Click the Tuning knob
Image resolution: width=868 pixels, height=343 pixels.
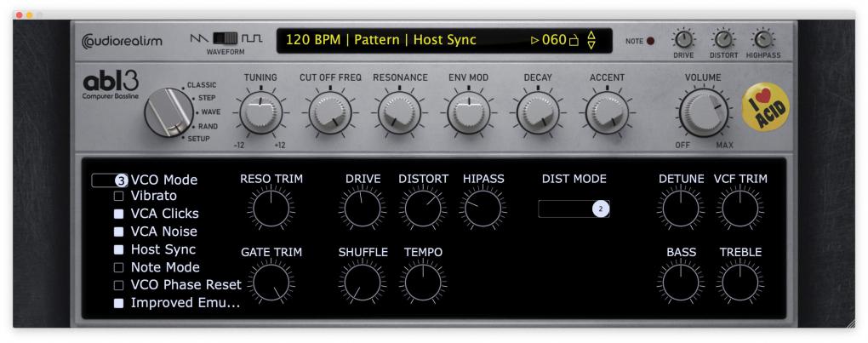260,113
